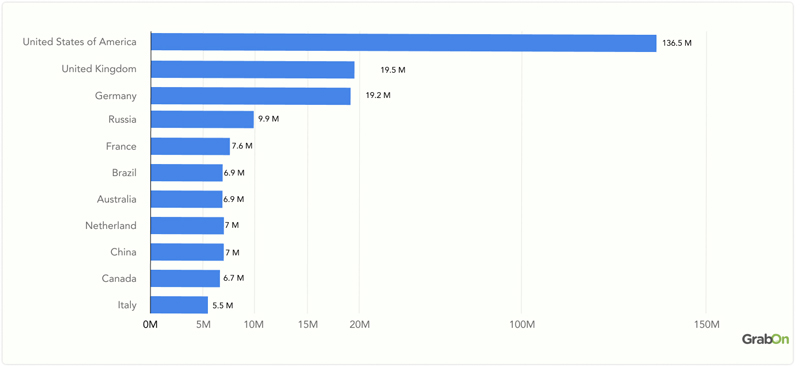Screen dimensions: 800x366
Task: Click the 9.9 M value label
Action: click(268, 119)
